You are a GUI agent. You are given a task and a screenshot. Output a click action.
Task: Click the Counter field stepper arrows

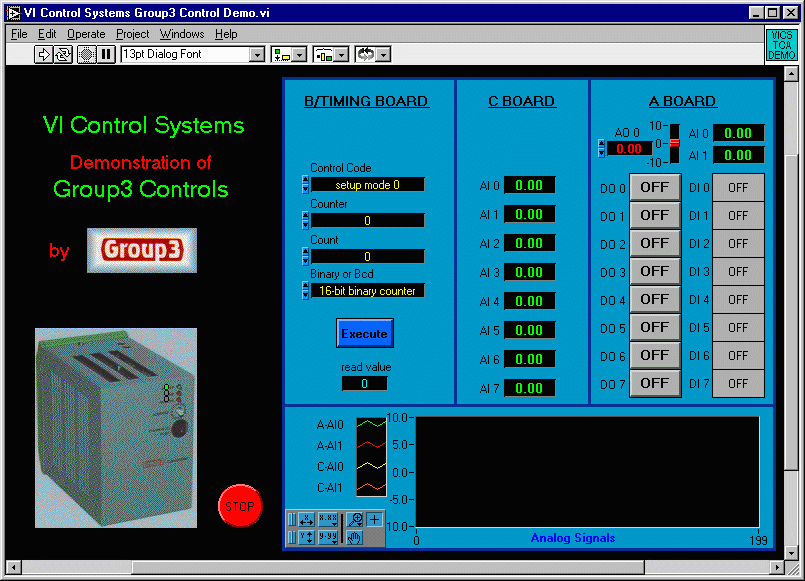pyautogui.click(x=305, y=221)
